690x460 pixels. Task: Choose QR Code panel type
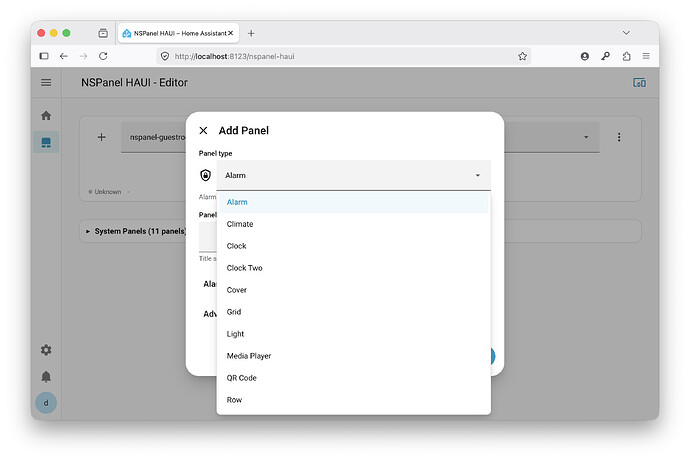353,378
